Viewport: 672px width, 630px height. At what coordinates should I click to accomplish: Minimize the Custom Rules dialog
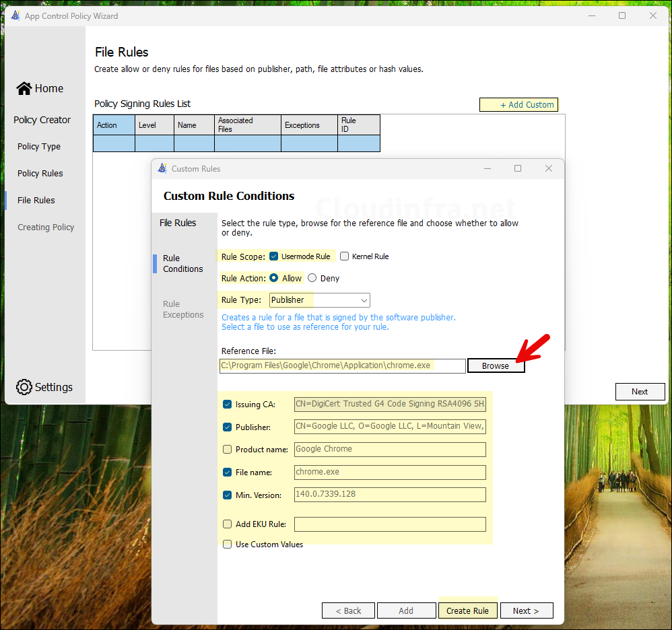[x=487, y=168]
